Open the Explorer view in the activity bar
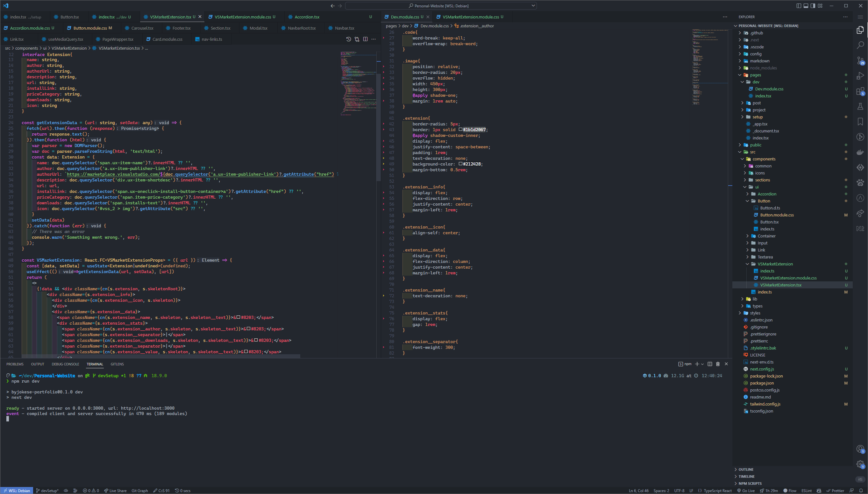868x494 pixels. (860, 30)
